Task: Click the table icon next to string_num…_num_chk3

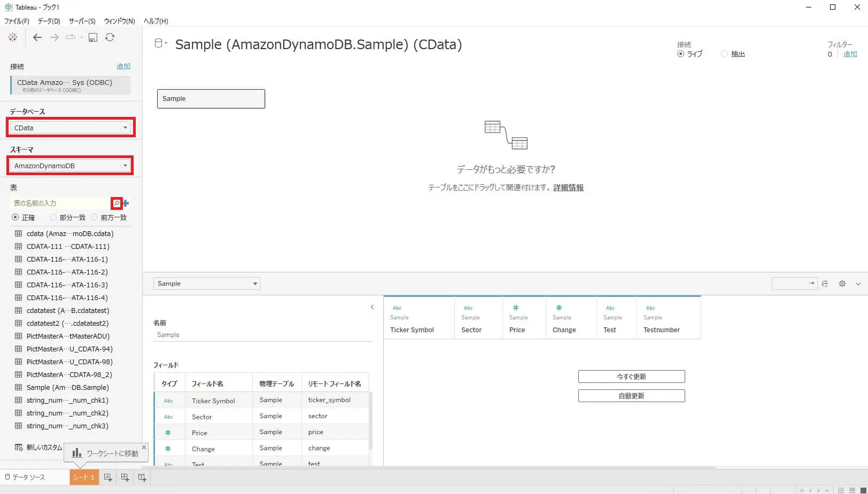Action: click(x=19, y=426)
